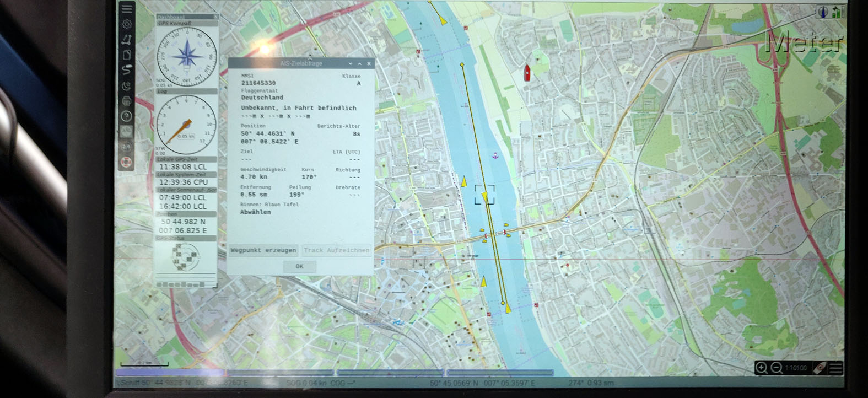Change color scheme with moon icon
Screen dimensions: 868x398
click(127, 85)
